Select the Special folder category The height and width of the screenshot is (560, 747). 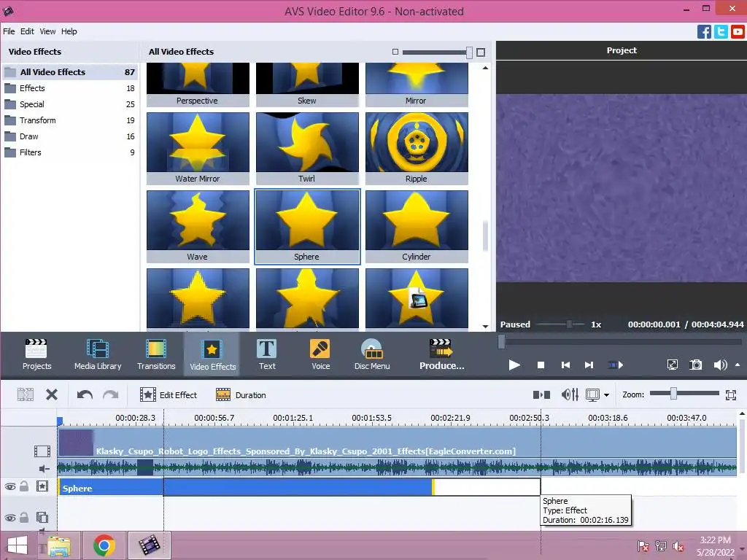(x=69, y=104)
